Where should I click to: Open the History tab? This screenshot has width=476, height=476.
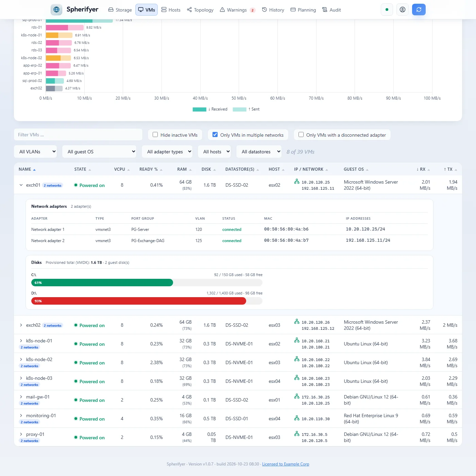[273, 10]
